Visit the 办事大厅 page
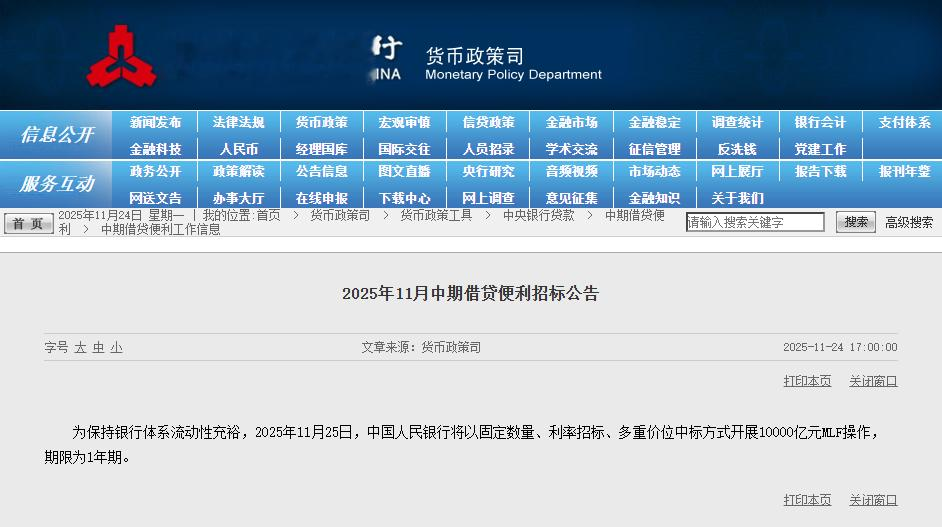942x527 pixels. [x=239, y=198]
